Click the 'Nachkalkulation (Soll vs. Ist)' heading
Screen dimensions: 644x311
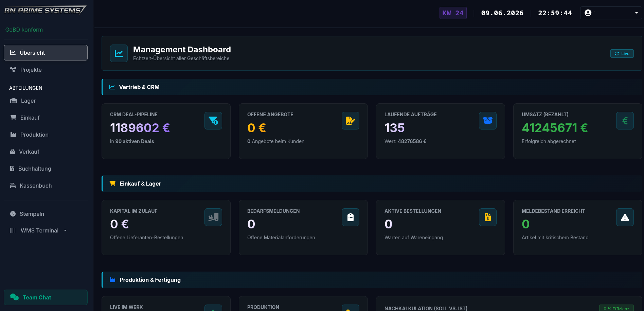426,308
